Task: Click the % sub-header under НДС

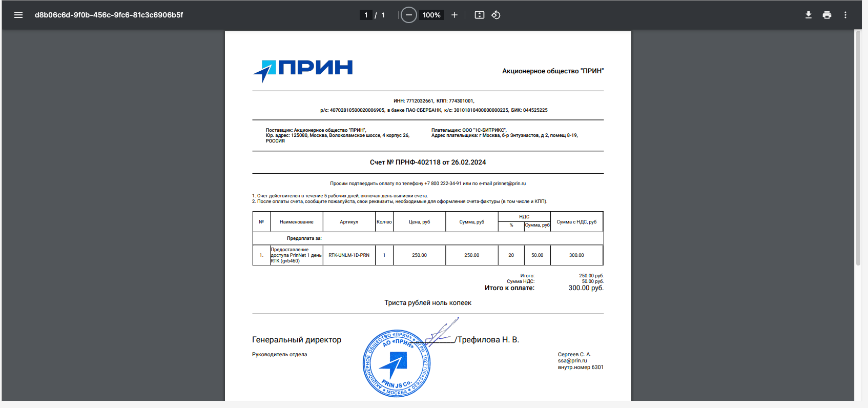Action: (511, 226)
